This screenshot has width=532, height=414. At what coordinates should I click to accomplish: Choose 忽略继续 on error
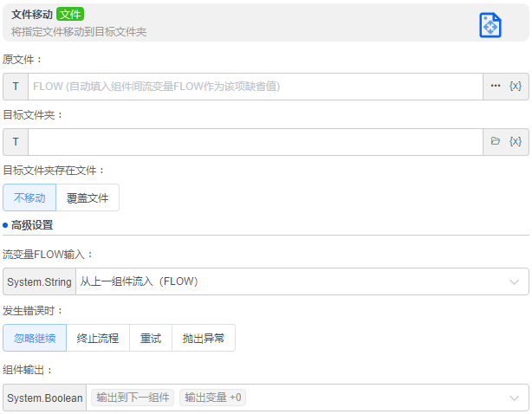[35, 338]
